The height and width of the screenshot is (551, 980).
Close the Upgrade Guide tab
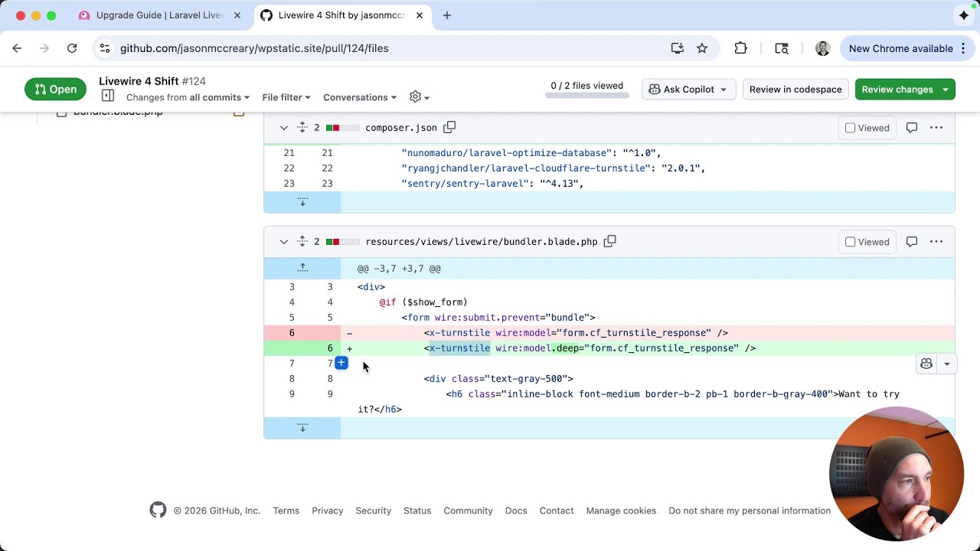coord(237,15)
